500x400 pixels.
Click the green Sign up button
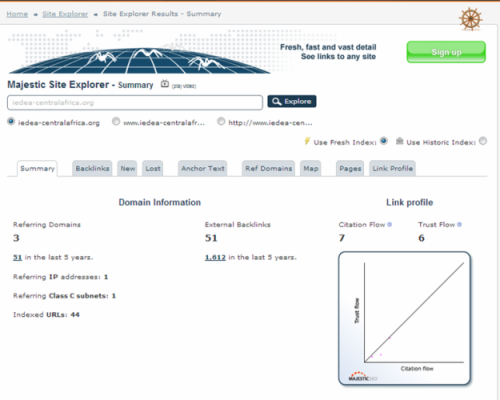[446, 52]
